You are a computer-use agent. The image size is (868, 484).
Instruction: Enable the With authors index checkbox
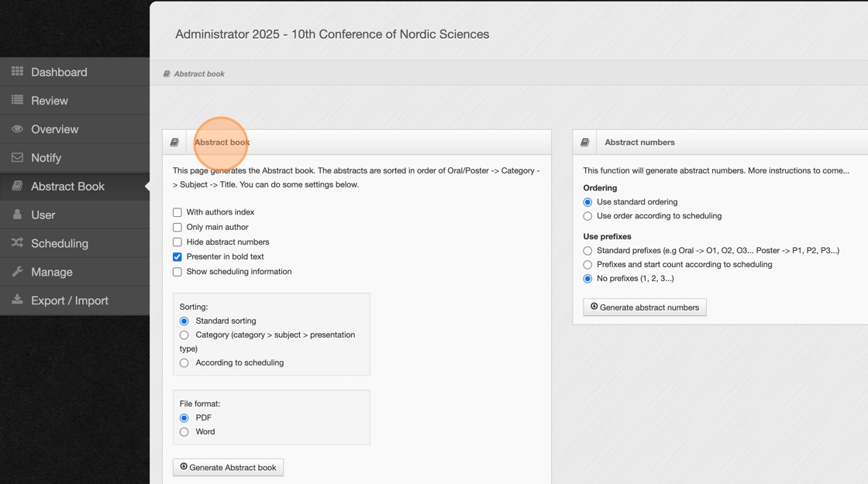coord(177,212)
